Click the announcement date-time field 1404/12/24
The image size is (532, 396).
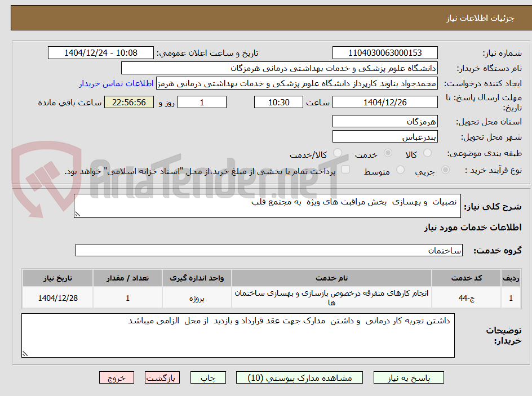point(101,53)
